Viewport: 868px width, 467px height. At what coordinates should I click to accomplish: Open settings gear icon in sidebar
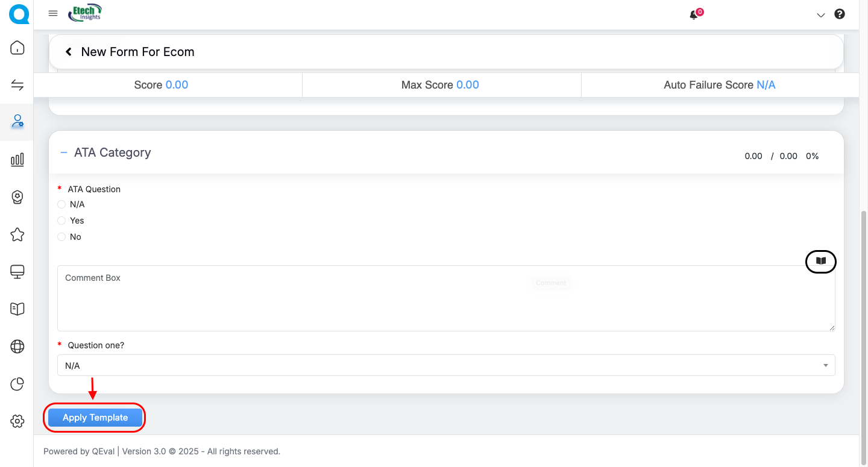(17, 421)
